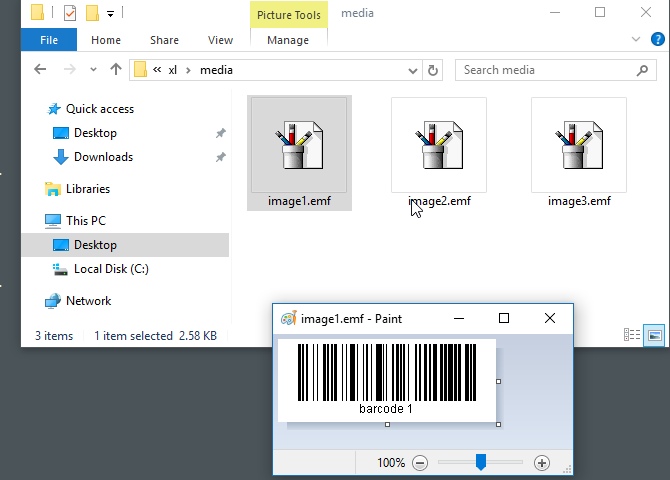This screenshot has width=670, height=480.
Task: Open the Manage tab under Picture Tools
Action: coord(288,40)
